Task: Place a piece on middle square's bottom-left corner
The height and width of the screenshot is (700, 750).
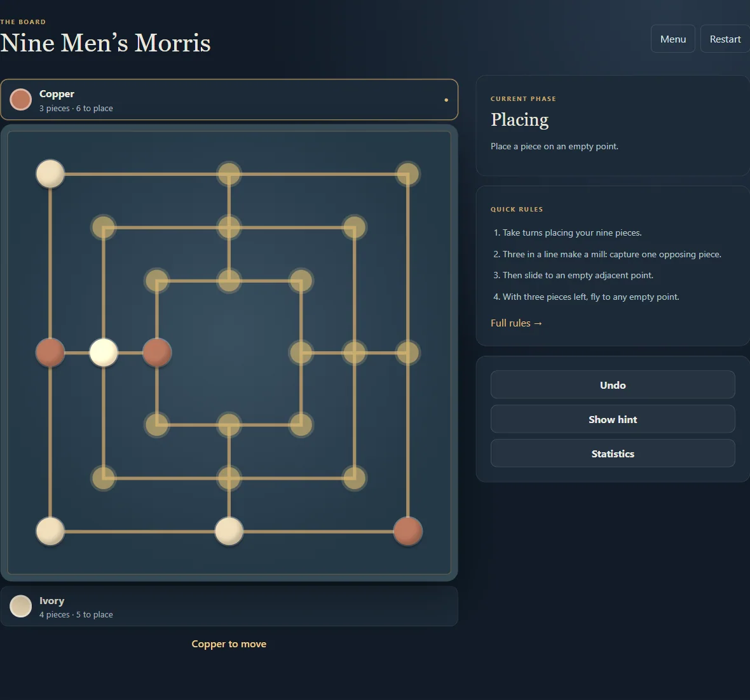Action: (x=104, y=478)
